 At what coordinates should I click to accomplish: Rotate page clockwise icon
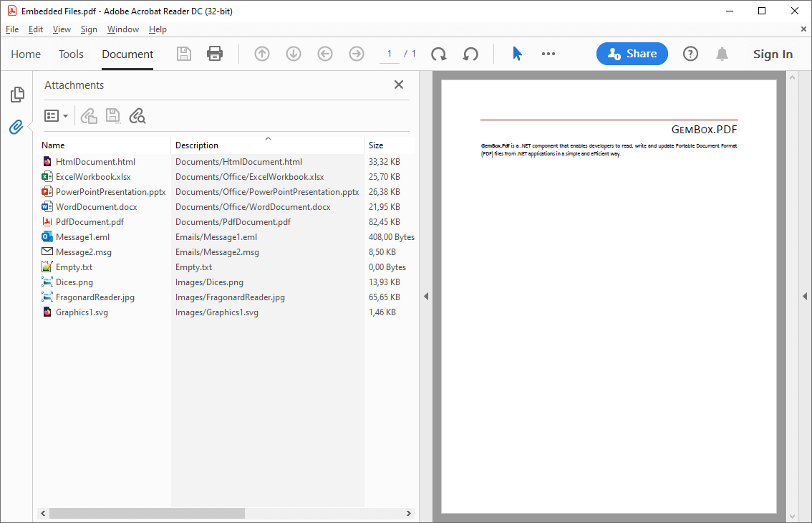(438, 54)
